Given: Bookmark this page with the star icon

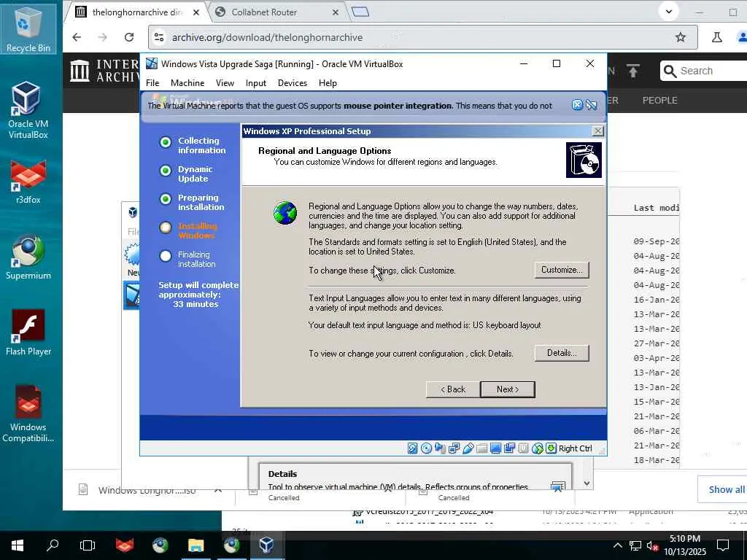Looking at the screenshot, I should (681, 37).
